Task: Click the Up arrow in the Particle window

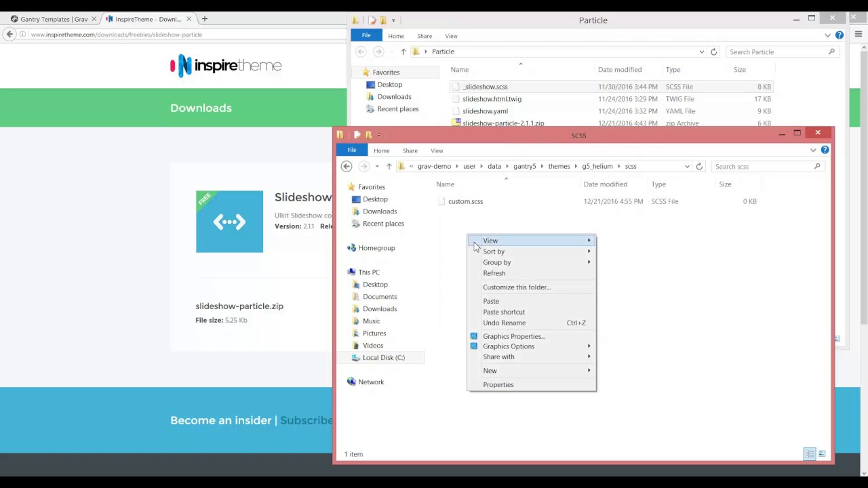Action: (x=403, y=52)
